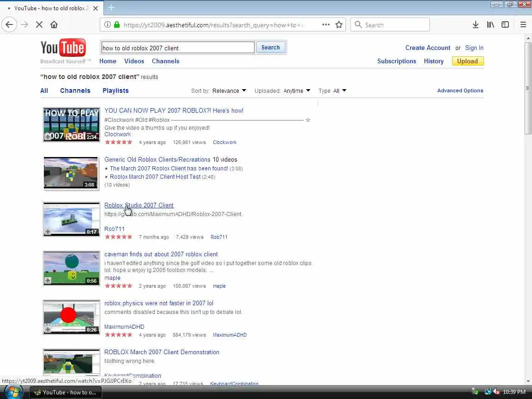The height and width of the screenshot is (399, 532).
Task: Click the caveman video thumbnail 0:56
Action: pyautogui.click(x=72, y=268)
